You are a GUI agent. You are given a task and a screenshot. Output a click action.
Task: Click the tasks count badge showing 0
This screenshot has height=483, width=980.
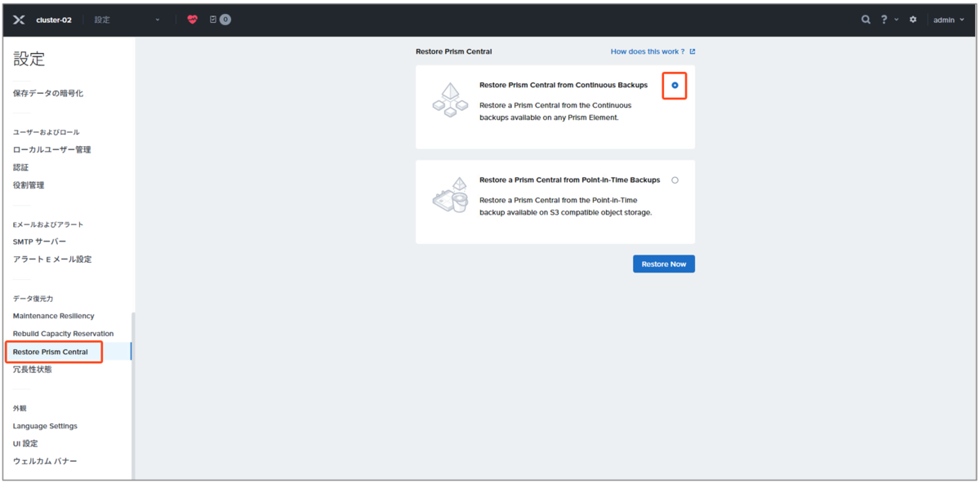click(225, 20)
